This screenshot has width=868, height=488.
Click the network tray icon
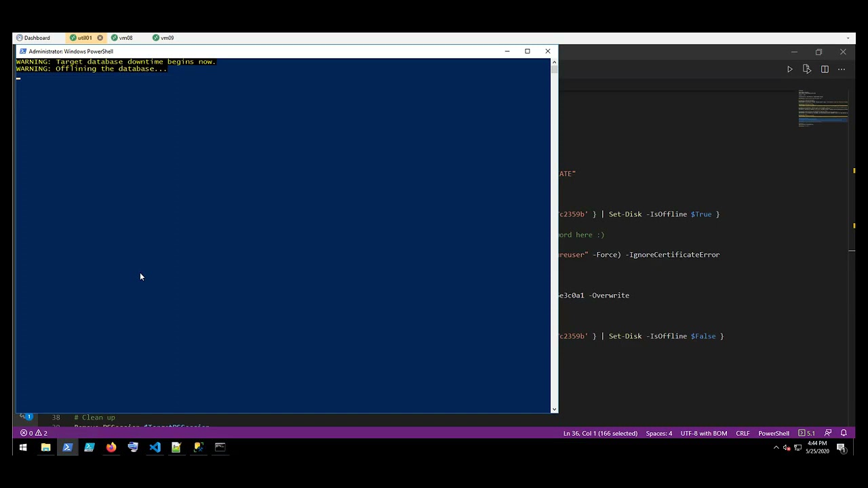[x=798, y=447]
